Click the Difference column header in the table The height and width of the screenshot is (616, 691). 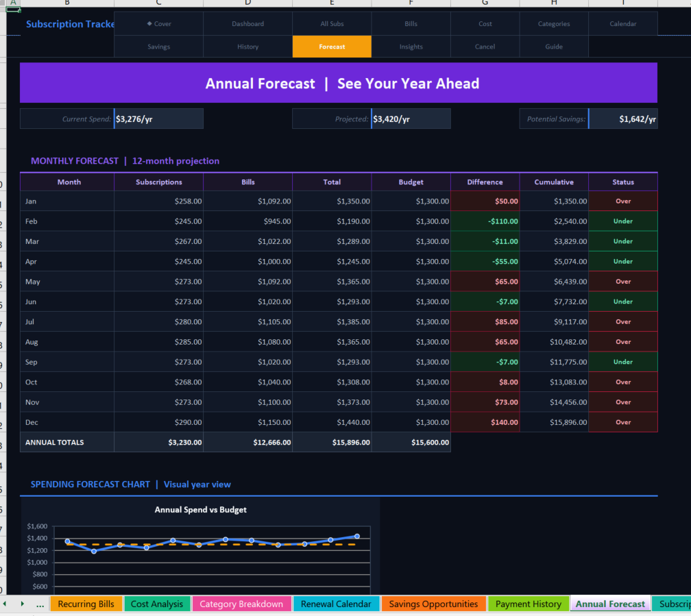point(485,182)
